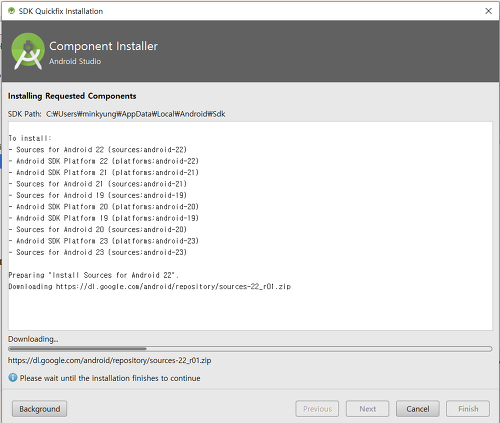Screen dimensions: 500x423
Task: Click the small title bar Android icon
Action: point(12,11)
